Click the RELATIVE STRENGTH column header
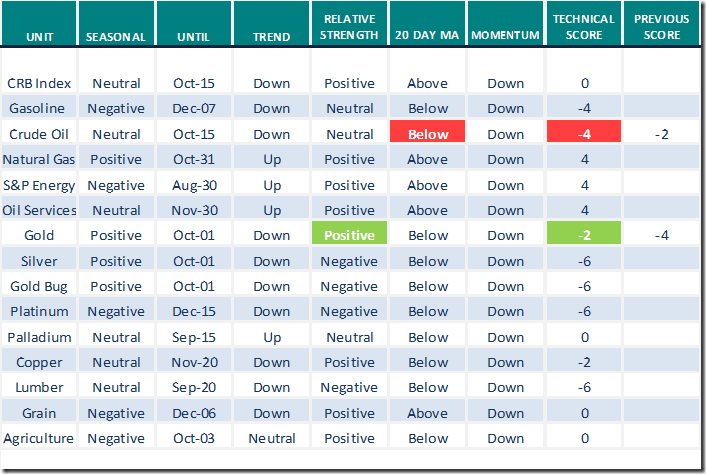Screen dimensions: 706x474 point(350,28)
